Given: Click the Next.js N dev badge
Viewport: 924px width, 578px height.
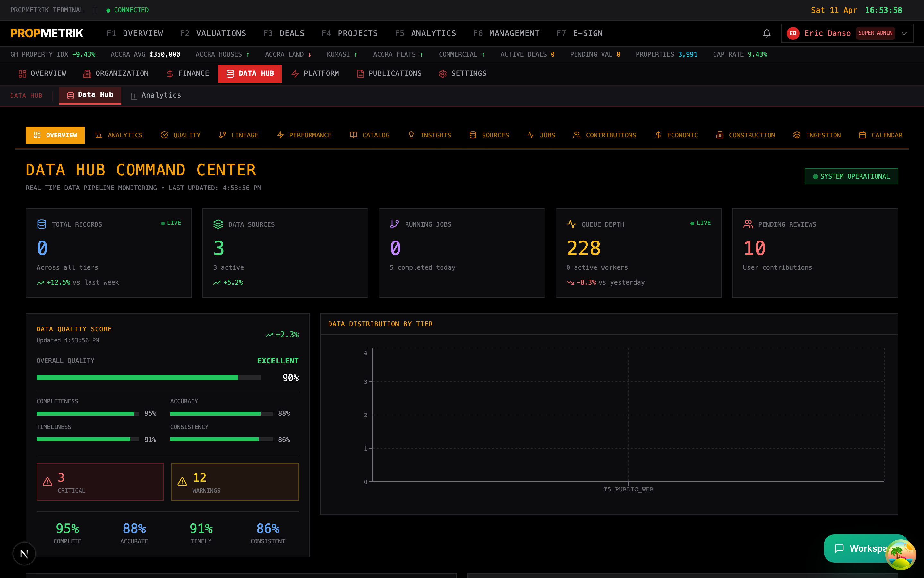Looking at the screenshot, I should 24,554.
